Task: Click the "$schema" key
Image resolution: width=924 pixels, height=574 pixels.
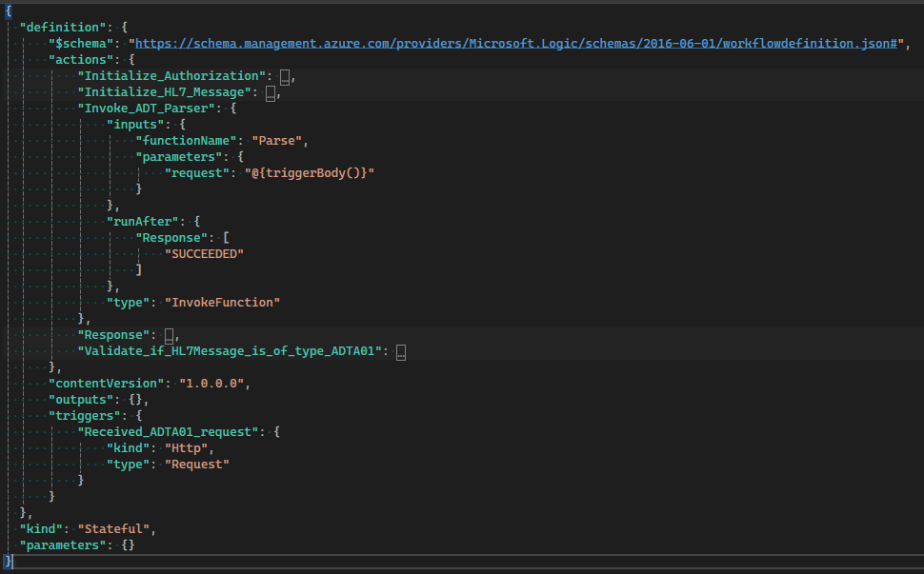Action: click(x=81, y=44)
